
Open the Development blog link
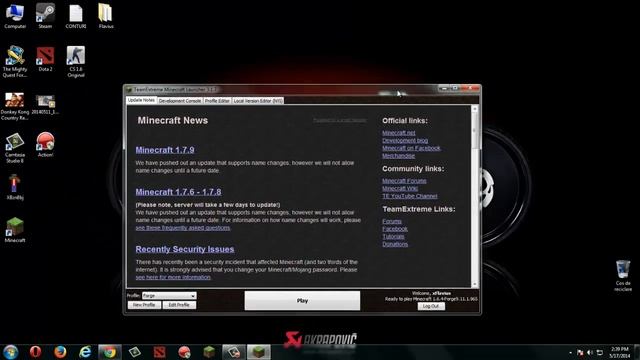[405, 140]
